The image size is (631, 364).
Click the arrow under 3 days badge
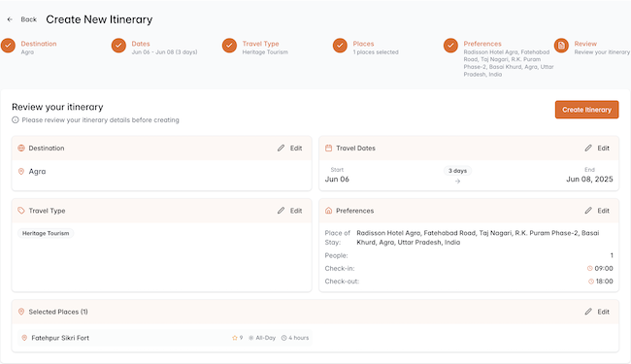(457, 181)
